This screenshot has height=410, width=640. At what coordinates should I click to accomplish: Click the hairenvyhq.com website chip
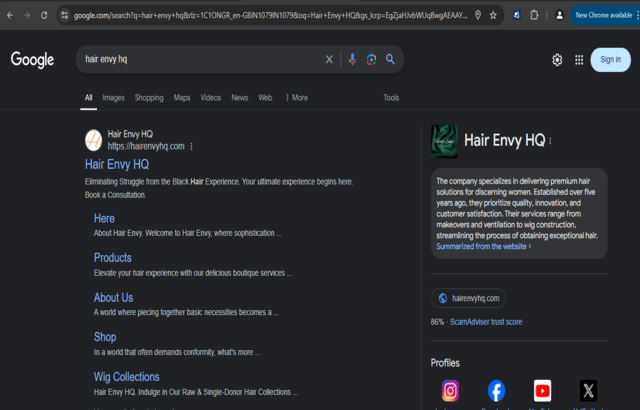pos(469,298)
